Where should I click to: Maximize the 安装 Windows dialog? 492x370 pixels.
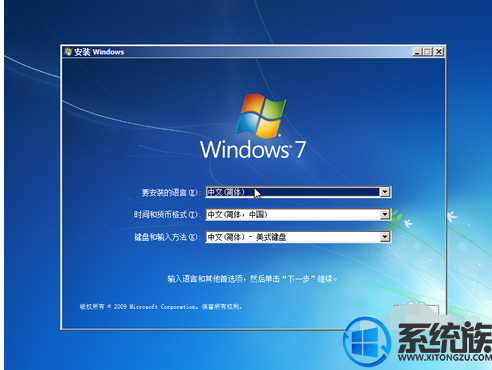(428, 52)
